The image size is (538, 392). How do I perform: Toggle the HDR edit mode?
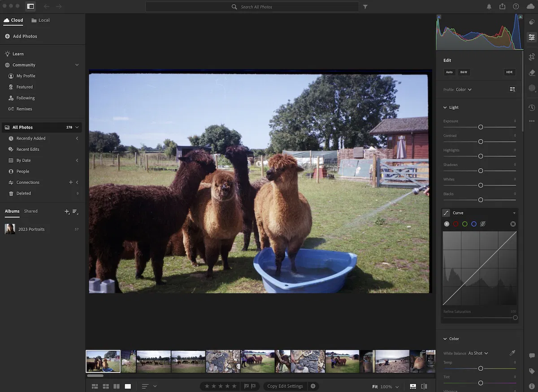point(509,72)
